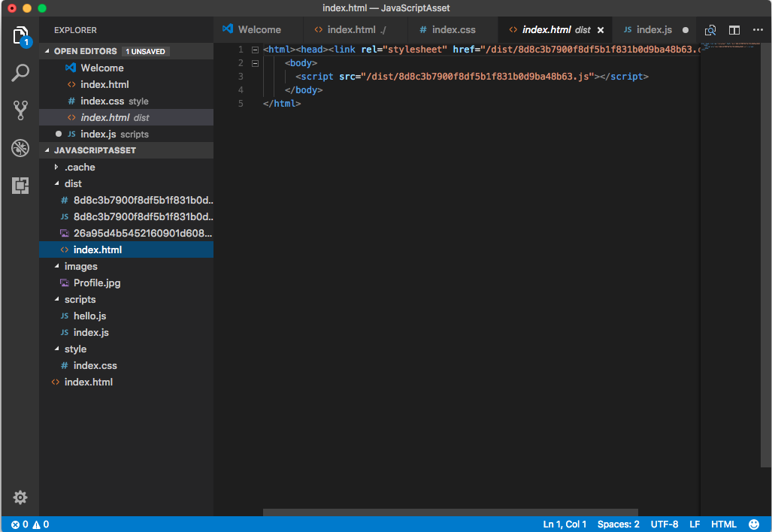Close the index.html dist tab
This screenshot has width=772, height=532.
[x=601, y=30]
